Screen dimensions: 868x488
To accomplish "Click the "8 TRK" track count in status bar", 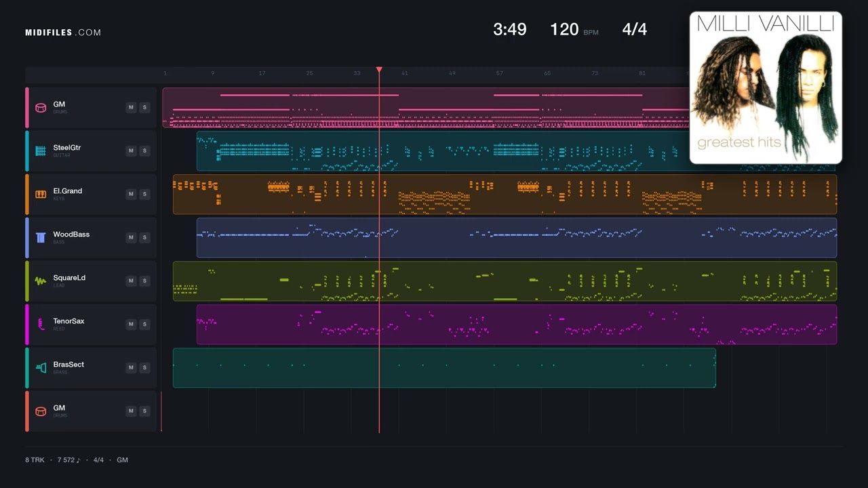I will coord(35,460).
